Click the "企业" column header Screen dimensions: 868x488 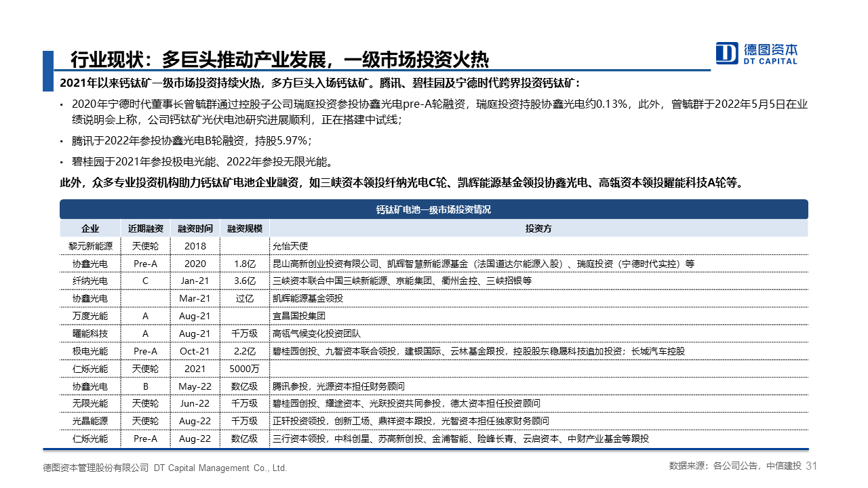point(90,228)
